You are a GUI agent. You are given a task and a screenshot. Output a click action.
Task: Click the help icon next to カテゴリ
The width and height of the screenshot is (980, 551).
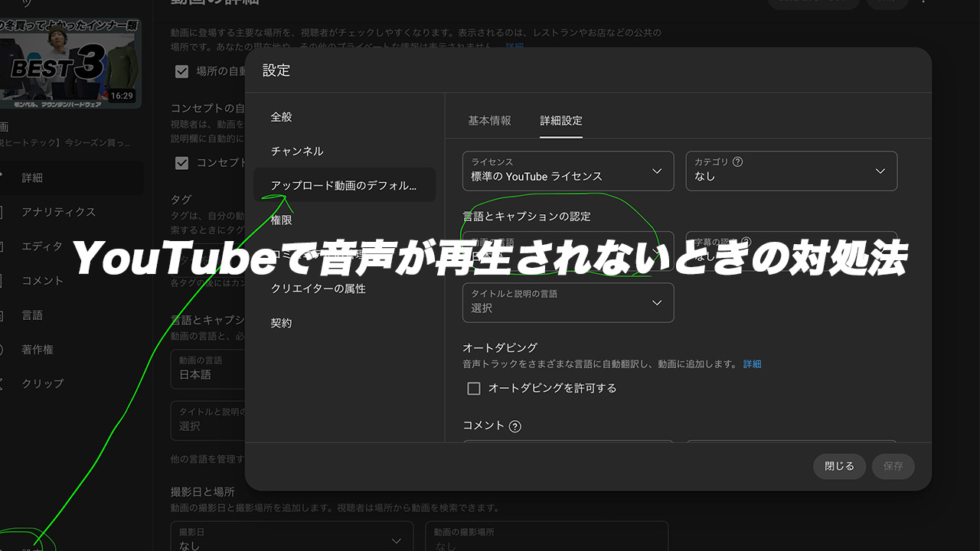738,162
